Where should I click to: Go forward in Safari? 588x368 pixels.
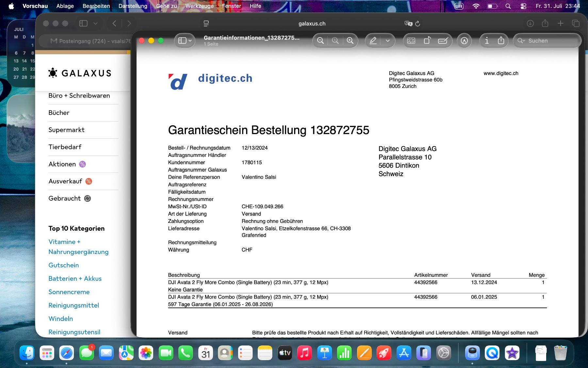pos(129,23)
